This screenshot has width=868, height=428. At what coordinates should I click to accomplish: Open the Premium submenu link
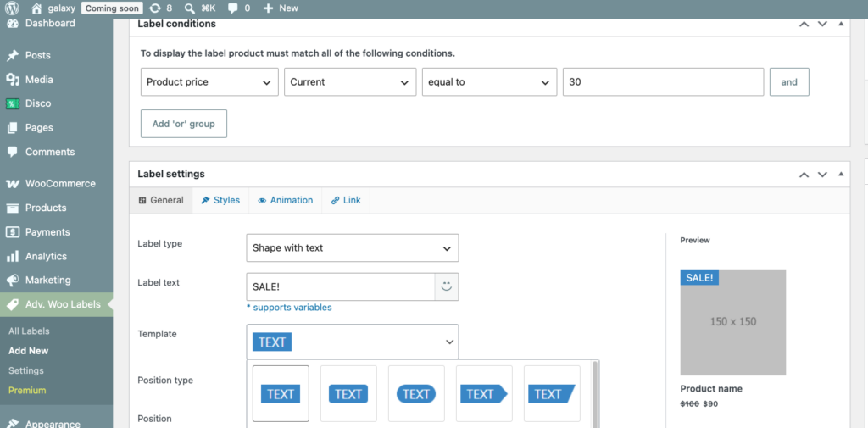(27, 391)
